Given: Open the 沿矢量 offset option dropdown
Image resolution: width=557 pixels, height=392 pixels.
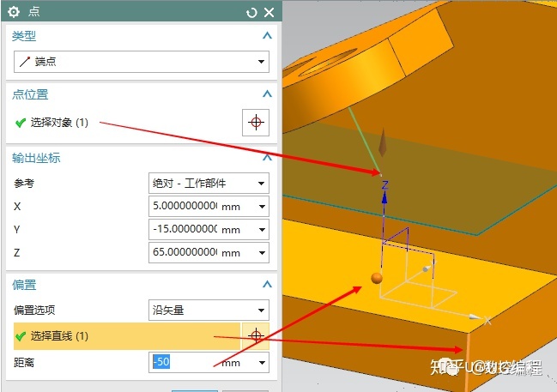Looking at the screenshot, I should [209, 311].
